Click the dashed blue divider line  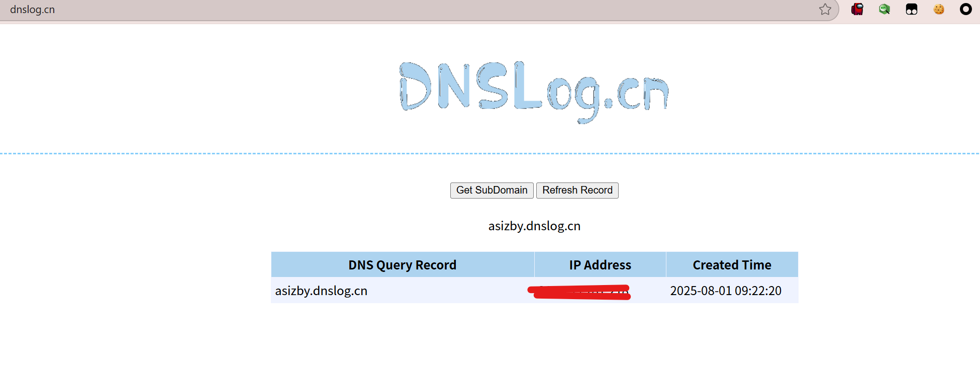302,153
